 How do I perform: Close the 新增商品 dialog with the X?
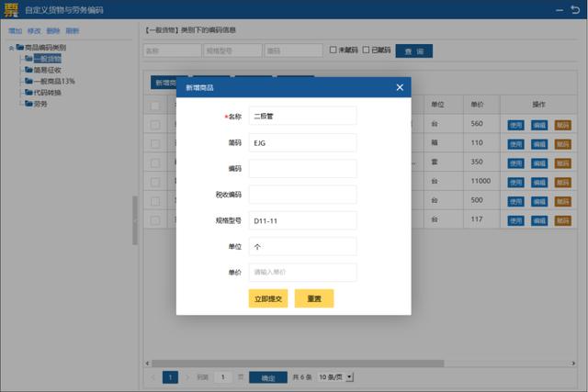pos(400,87)
